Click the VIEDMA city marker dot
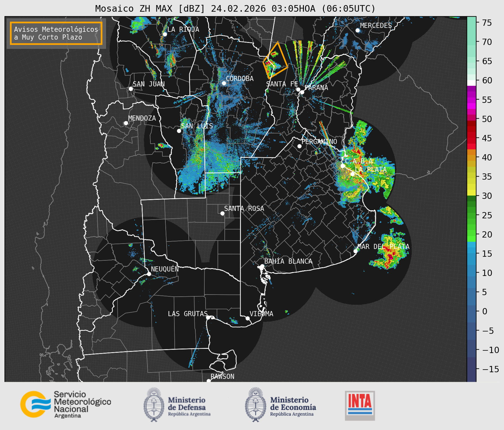The height and width of the screenshot is (430, 504). pyautogui.click(x=248, y=318)
